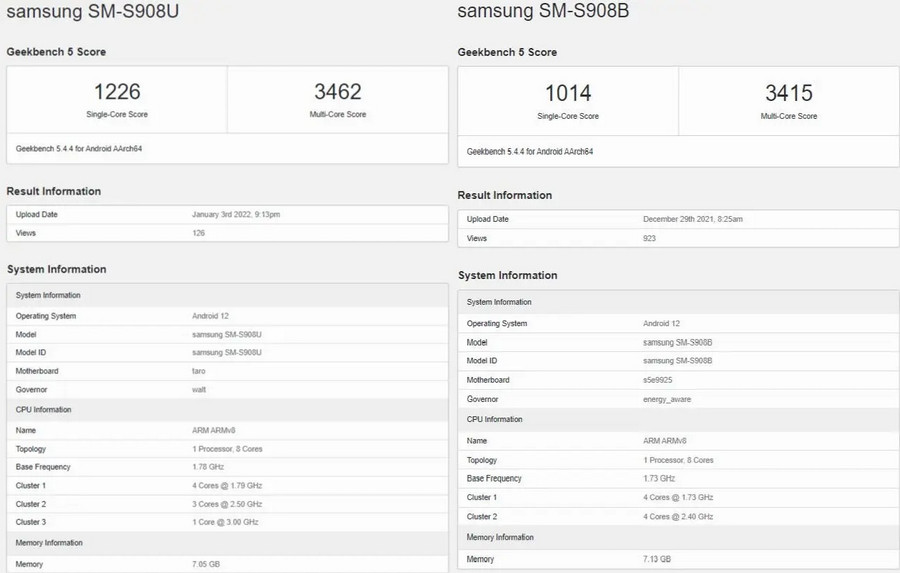
Task: Click the 1 Core @ 3.00 GHz value
Action: coord(226,522)
